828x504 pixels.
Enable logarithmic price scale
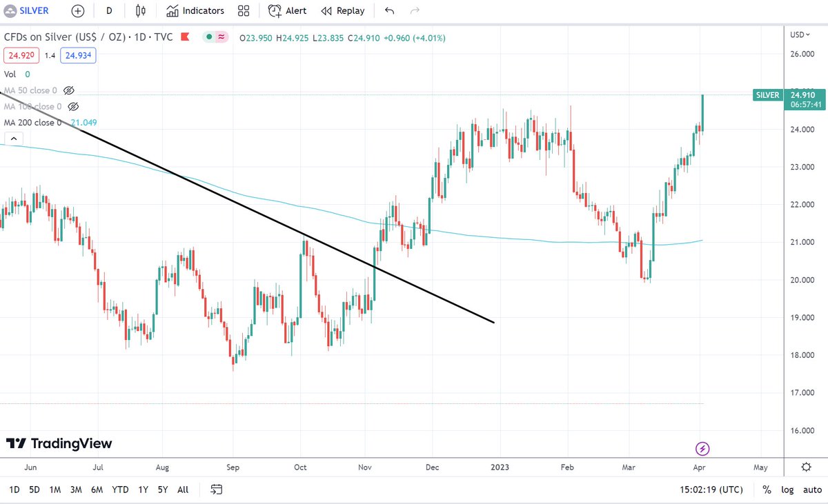pos(787,490)
